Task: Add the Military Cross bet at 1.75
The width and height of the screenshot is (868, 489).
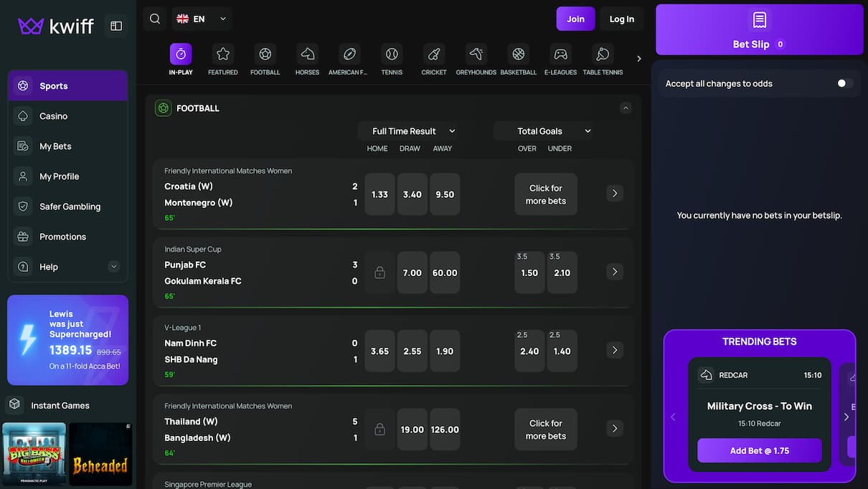Action: [759, 450]
